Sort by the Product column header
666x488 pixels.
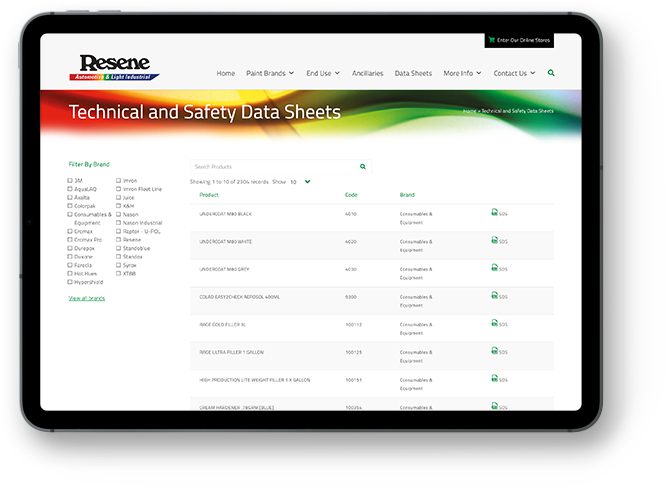coord(209,195)
